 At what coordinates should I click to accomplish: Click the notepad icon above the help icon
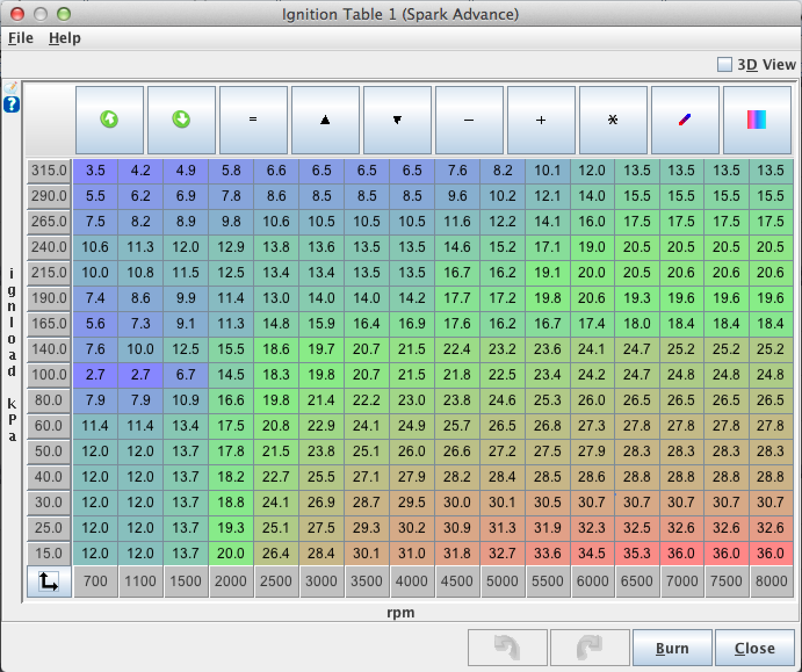12,88
